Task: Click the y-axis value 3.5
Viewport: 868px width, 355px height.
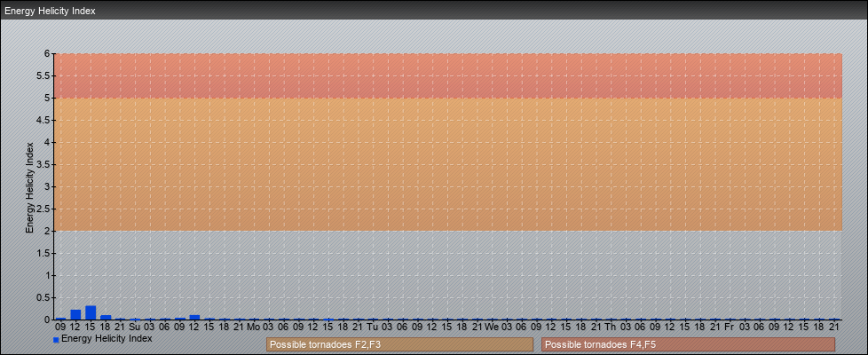Action: 43,164
